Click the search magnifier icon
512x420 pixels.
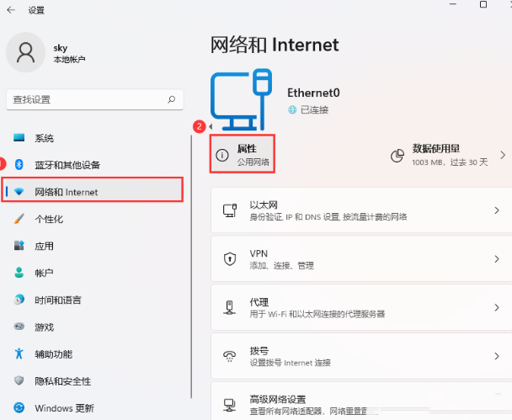[x=172, y=99]
